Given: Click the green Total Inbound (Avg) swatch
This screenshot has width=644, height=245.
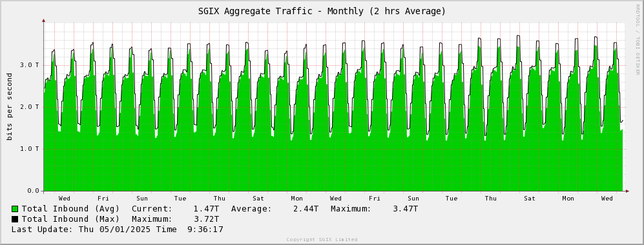Looking at the screenshot, I should click(15, 209).
